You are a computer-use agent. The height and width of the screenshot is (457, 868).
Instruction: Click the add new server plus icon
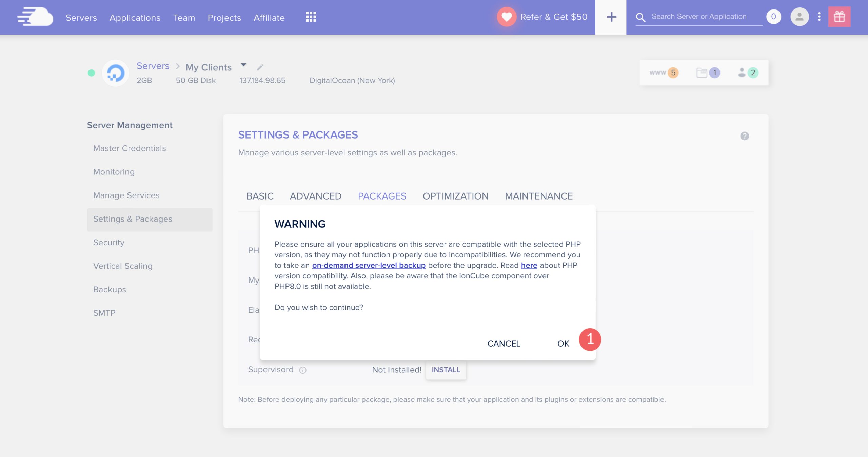(x=611, y=17)
